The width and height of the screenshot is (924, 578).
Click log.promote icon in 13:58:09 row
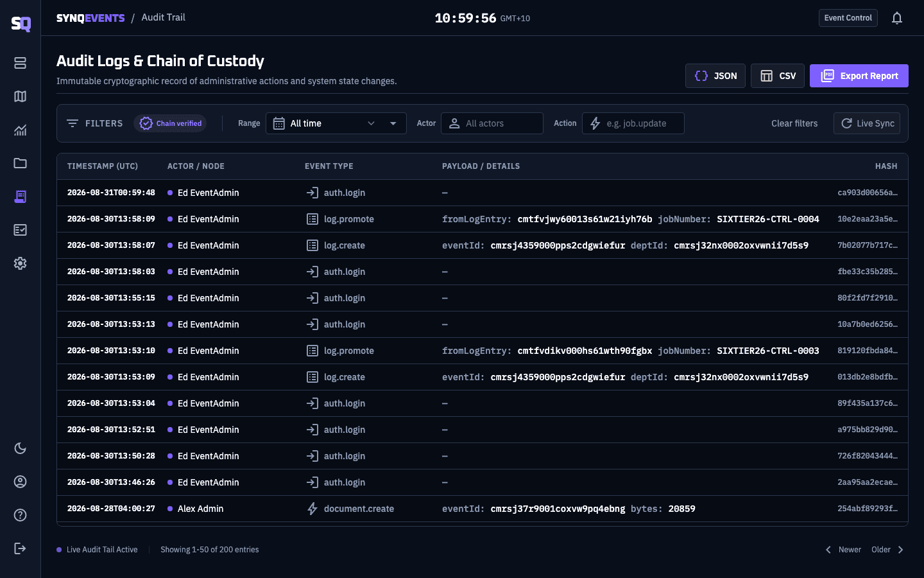click(312, 219)
